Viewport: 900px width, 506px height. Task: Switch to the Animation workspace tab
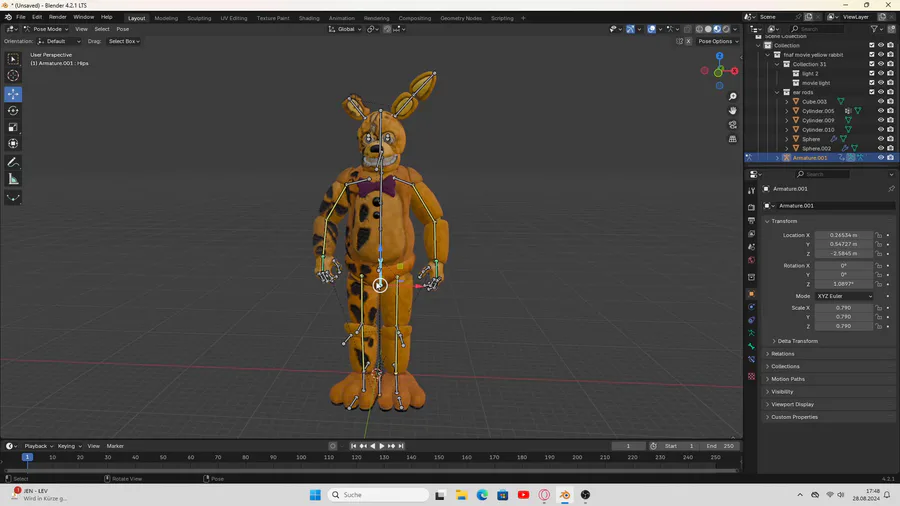342,18
